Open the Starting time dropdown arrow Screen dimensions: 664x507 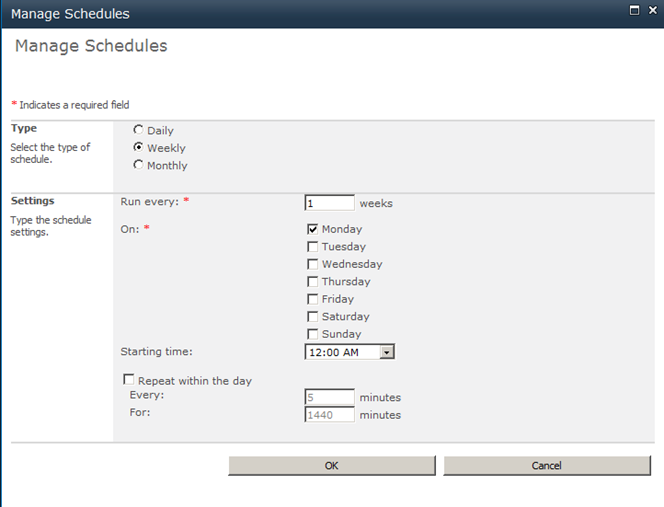(387, 352)
